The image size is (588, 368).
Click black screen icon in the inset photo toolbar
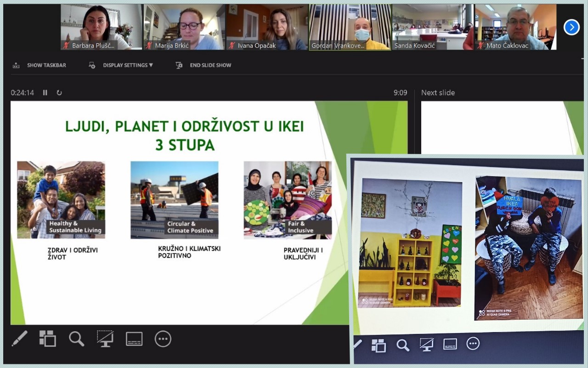point(426,345)
